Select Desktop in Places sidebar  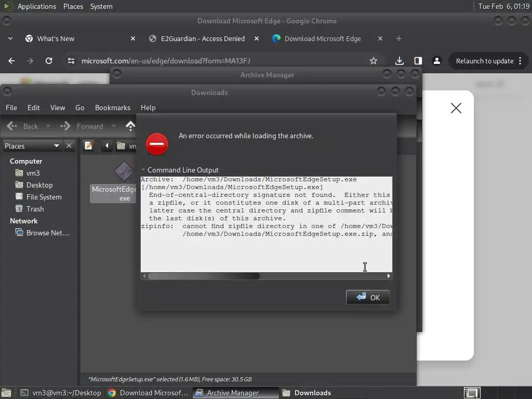[39, 185]
